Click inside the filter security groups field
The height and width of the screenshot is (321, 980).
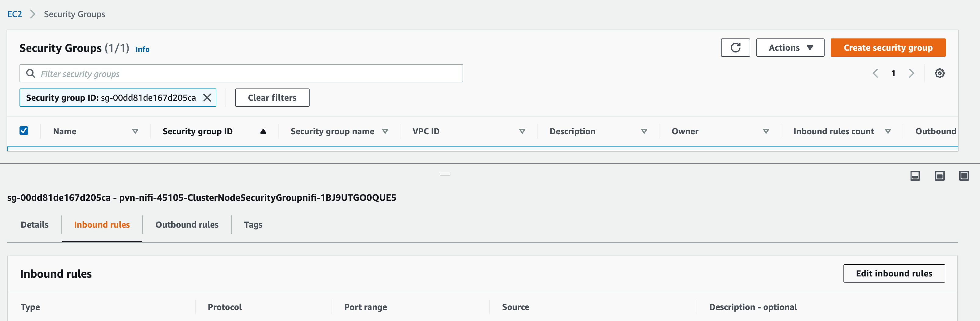[x=228, y=73]
